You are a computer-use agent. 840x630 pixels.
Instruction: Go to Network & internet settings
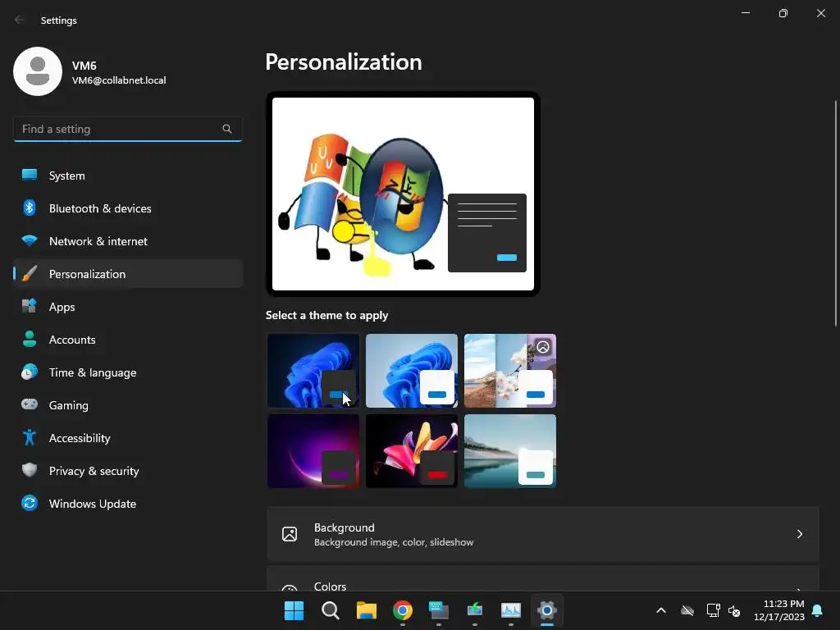(x=128, y=241)
